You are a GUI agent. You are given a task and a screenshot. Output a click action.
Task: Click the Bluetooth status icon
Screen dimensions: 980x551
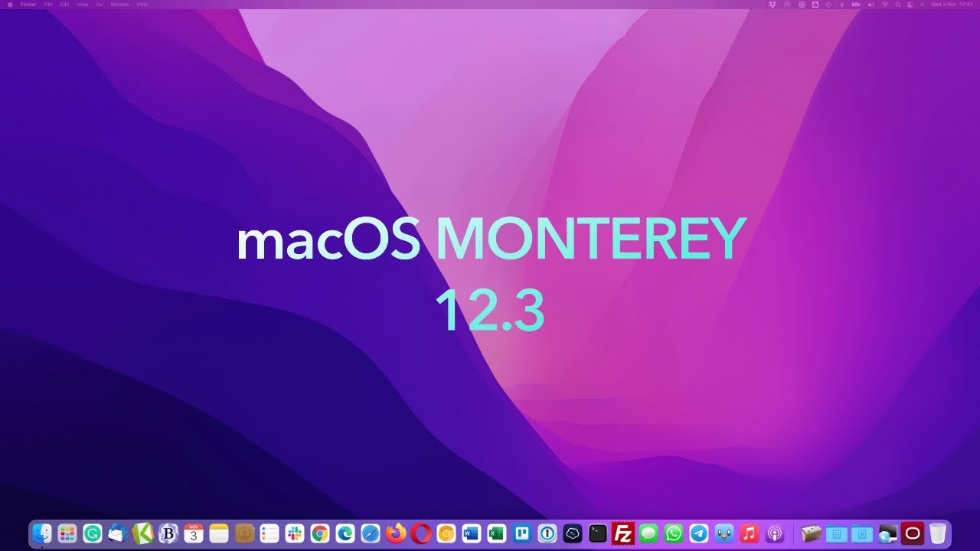(x=841, y=5)
